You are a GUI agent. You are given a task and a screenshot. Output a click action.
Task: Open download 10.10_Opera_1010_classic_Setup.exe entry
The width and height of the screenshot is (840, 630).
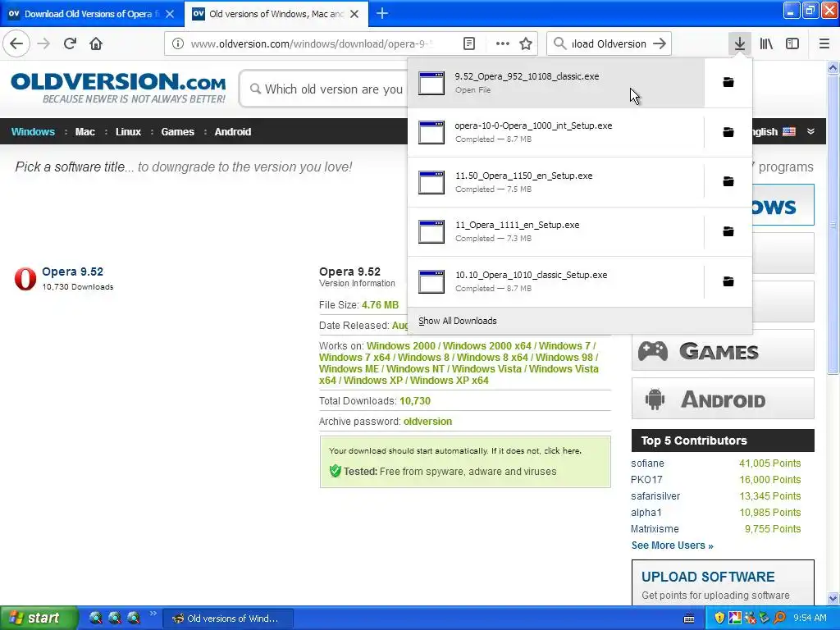point(555,281)
